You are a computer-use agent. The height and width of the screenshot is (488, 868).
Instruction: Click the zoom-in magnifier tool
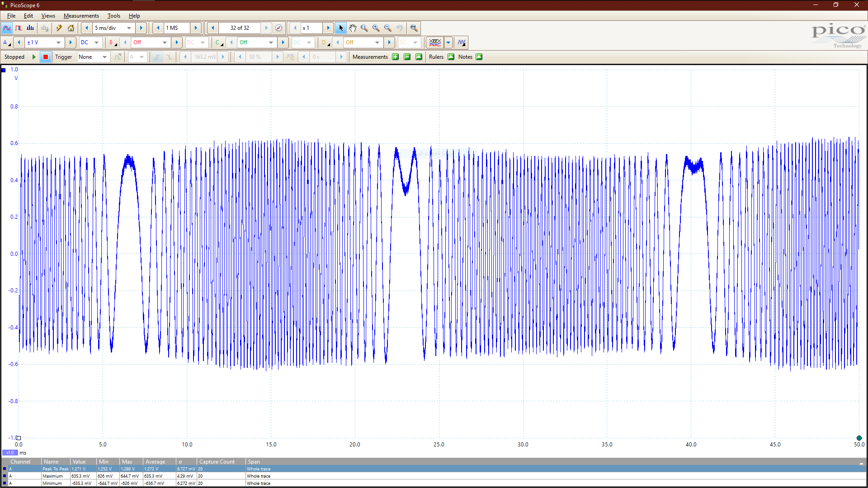click(376, 28)
